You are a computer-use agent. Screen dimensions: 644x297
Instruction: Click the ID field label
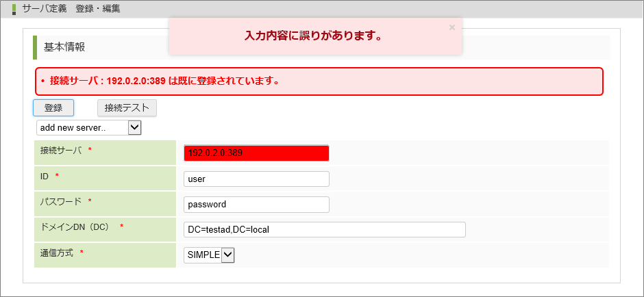tap(45, 176)
